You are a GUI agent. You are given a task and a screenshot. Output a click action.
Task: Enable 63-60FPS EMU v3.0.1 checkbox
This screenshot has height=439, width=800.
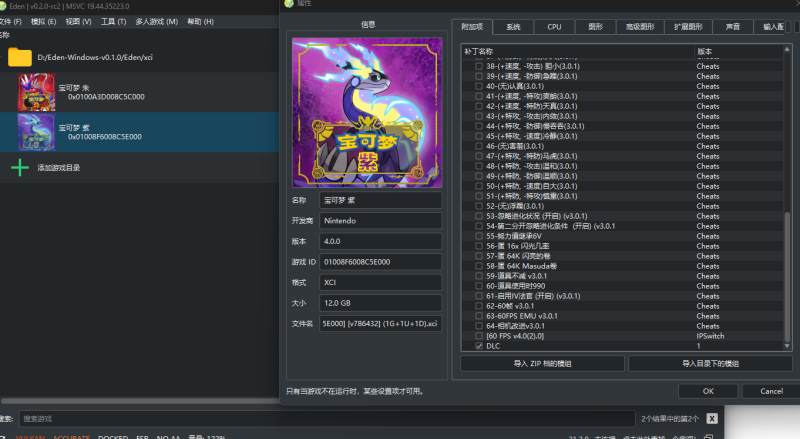(479, 316)
